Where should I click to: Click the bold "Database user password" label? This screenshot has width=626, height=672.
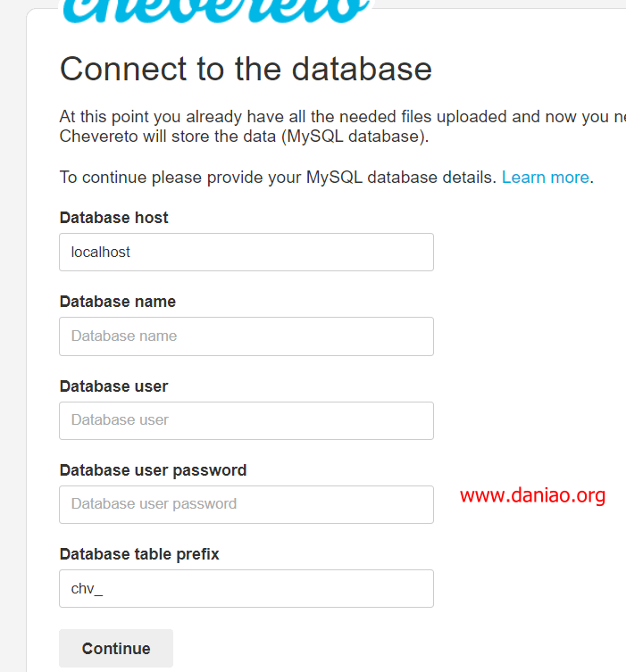point(153,470)
